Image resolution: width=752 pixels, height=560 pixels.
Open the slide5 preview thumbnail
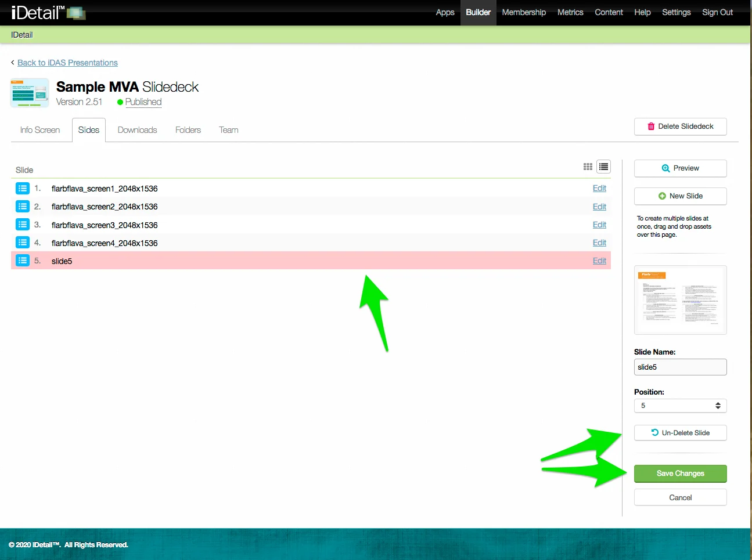tap(681, 300)
